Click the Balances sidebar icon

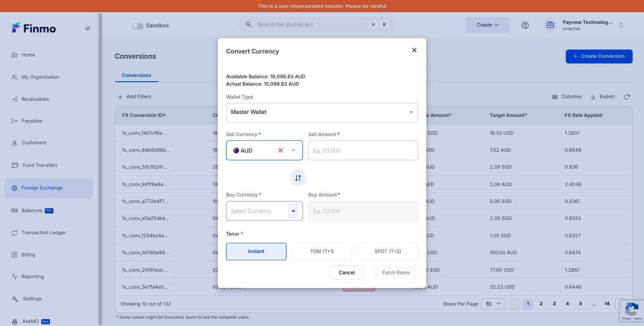pos(14,210)
